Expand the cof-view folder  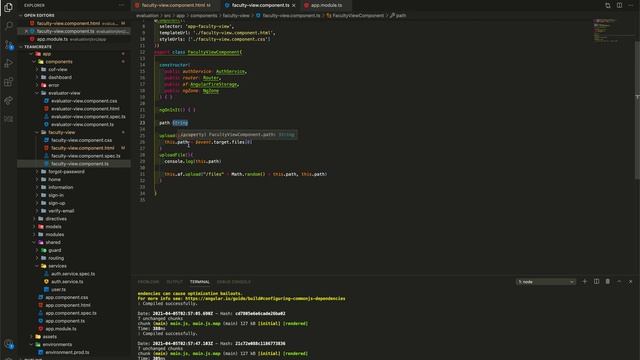pyautogui.click(x=58, y=69)
